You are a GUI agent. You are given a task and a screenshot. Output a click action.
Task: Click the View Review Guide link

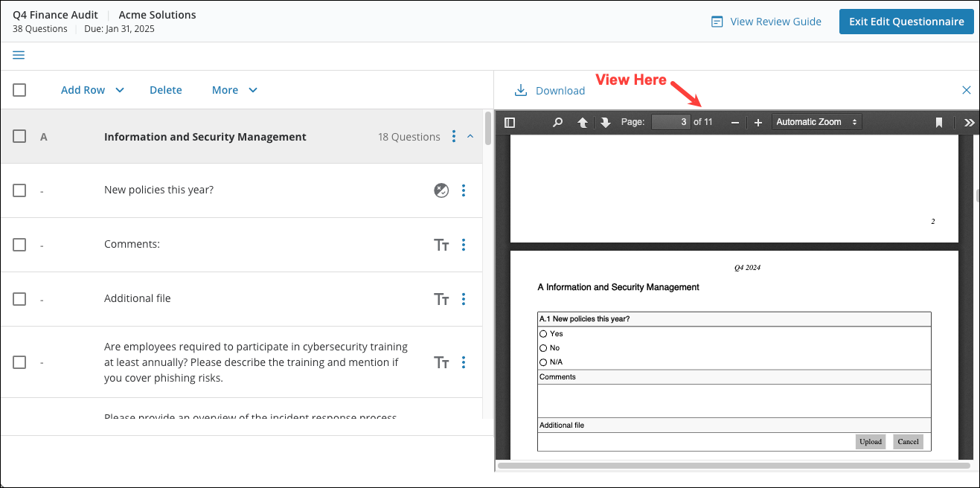click(775, 22)
